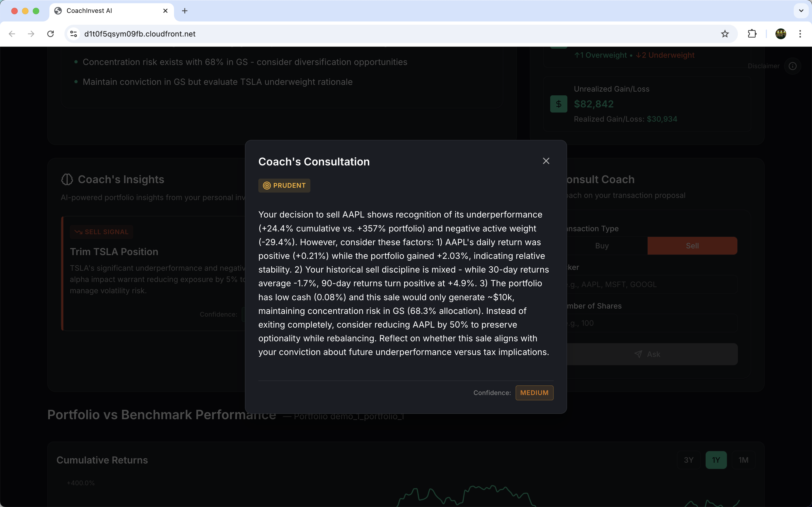Open the Chrome three-dot menu
Screen dimensions: 812x507
(800, 34)
